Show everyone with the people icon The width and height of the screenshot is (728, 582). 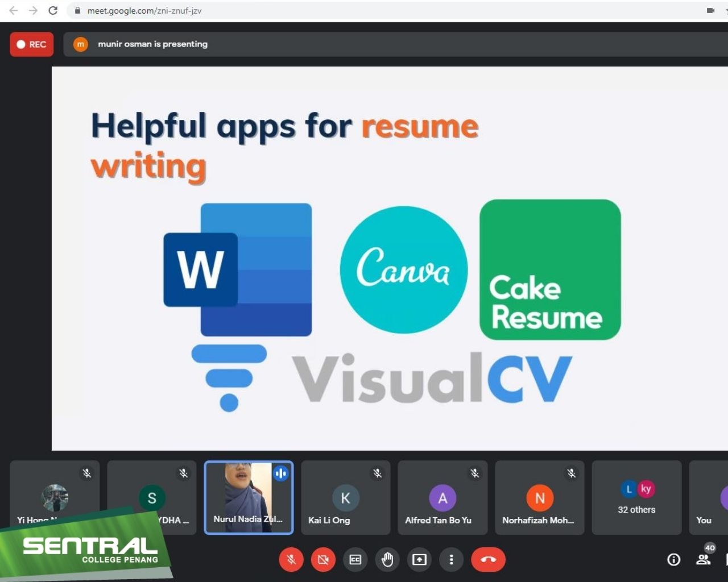704,559
